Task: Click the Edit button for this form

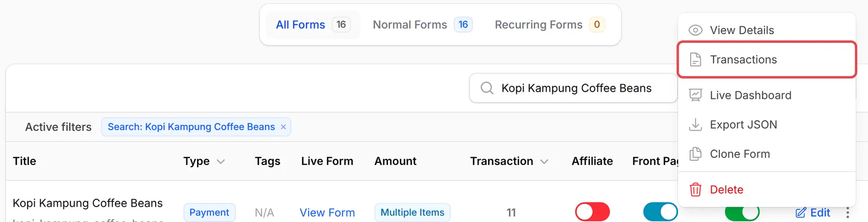Action: coord(813,213)
